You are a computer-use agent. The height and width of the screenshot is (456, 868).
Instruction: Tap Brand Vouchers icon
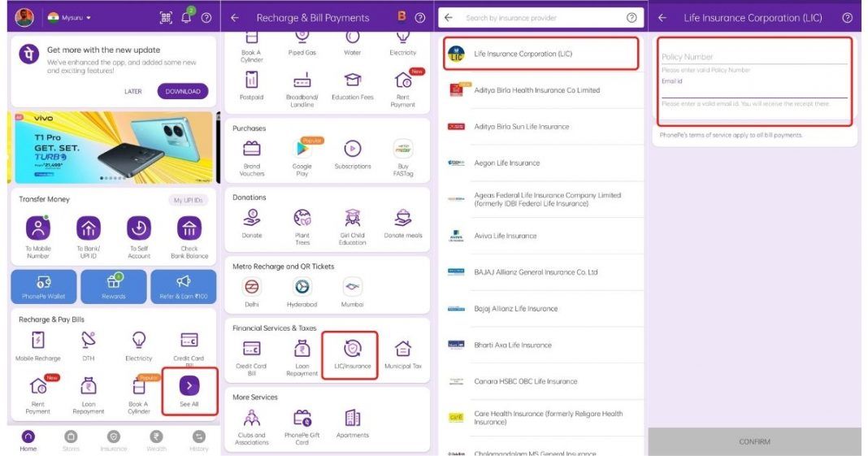click(x=252, y=148)
